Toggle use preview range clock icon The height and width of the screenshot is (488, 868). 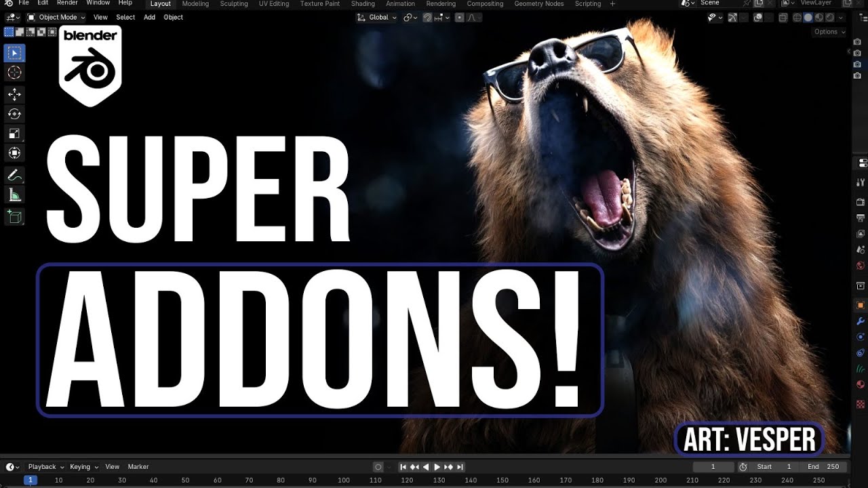click(x=743, y=467)
